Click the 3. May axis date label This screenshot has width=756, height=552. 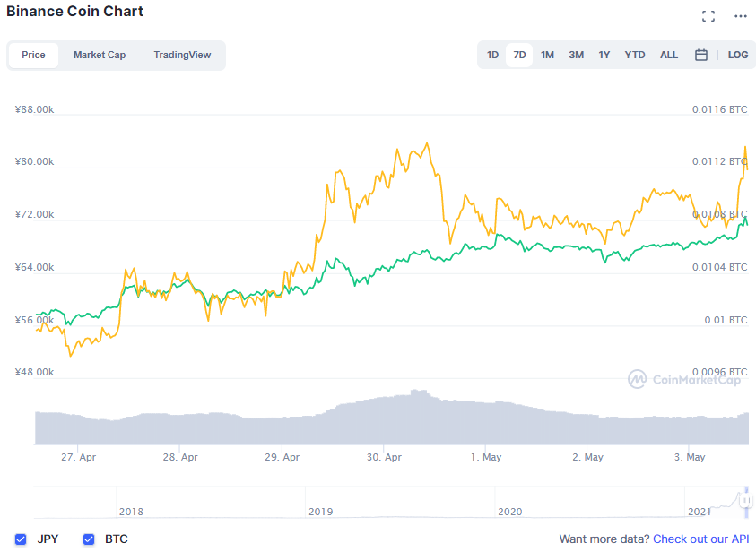(x=690, y=457)
